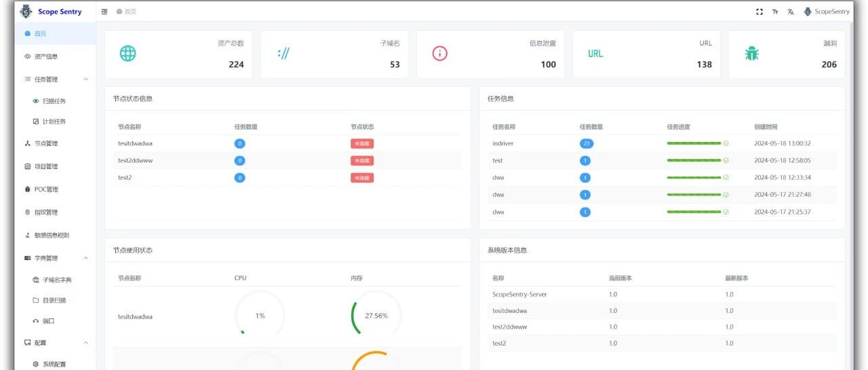The image size is (868, 370).
Task: Click the 任务进度 column header
Action: click(678, 127)
